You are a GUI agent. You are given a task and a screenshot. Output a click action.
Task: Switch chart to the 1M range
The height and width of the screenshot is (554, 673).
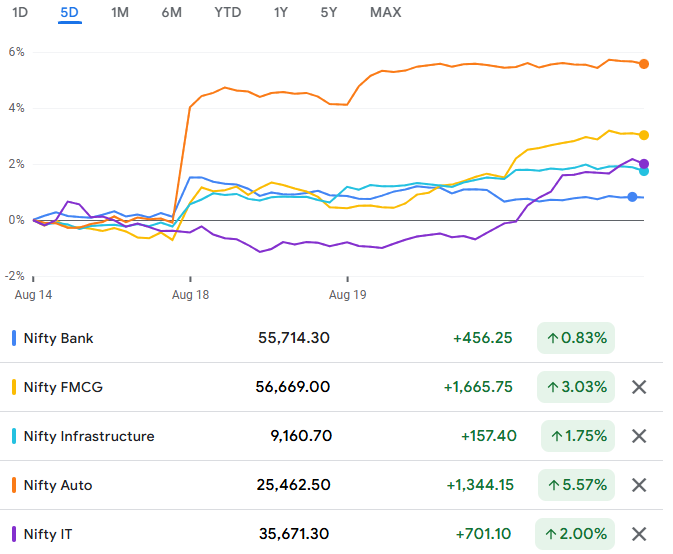point(120,12)
